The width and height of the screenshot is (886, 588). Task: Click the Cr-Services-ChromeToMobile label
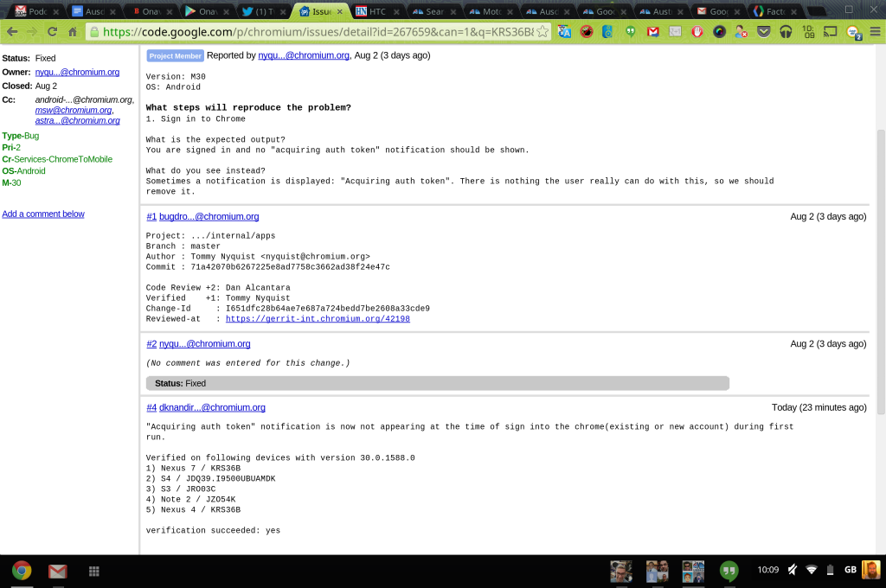point(57,159)
